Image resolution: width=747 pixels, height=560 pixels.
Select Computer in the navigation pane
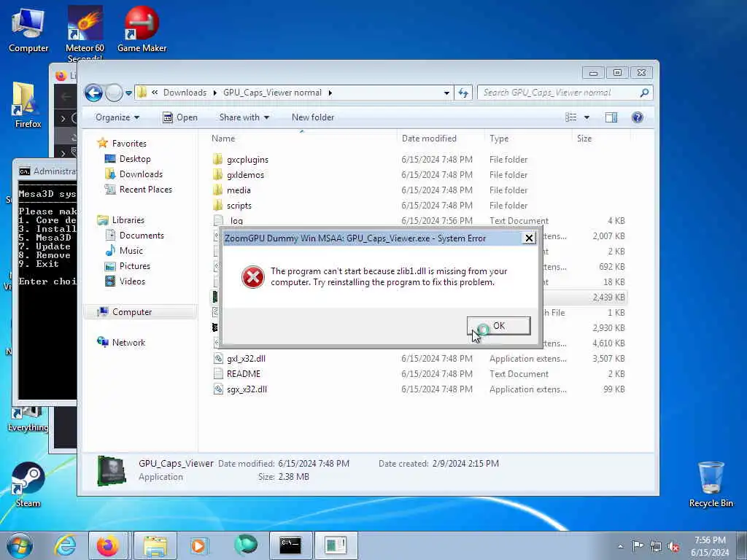point(131,312)
